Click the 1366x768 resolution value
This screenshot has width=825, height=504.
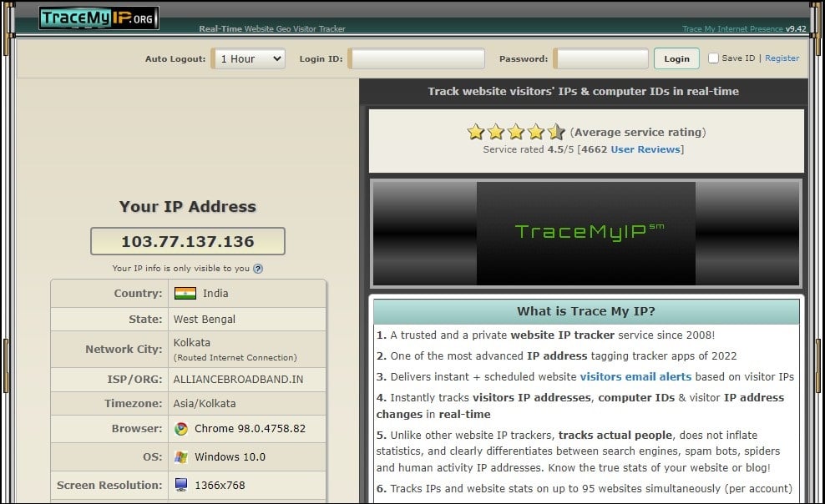220,485
